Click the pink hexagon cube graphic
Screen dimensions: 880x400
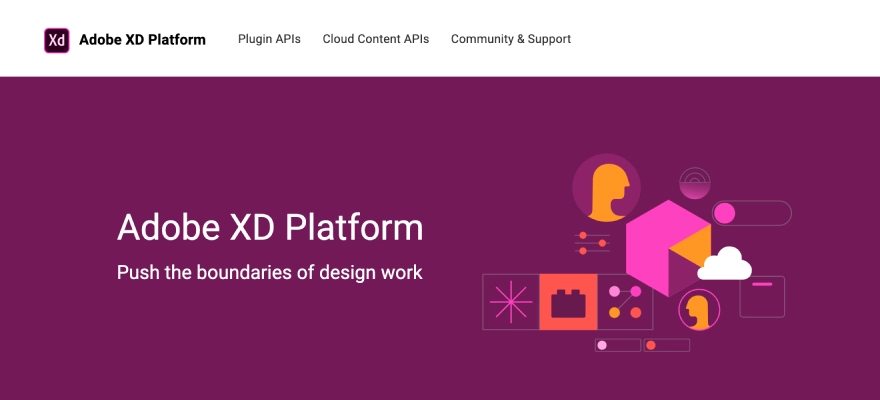point(666,246)
